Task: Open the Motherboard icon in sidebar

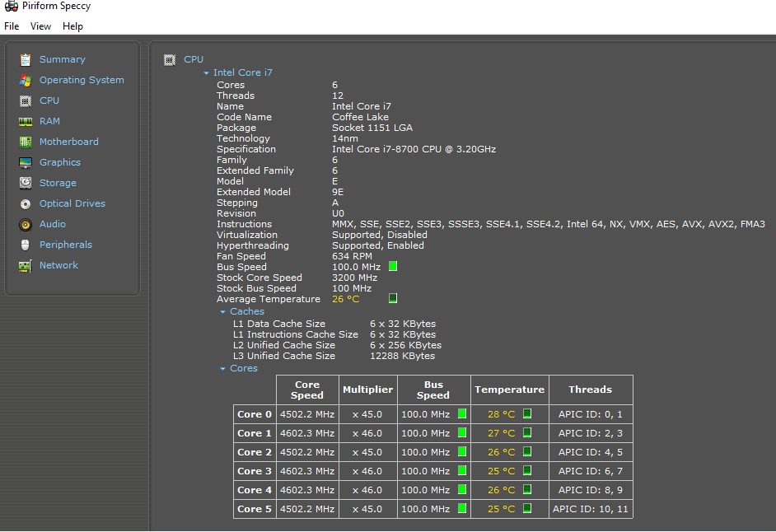Action: pyautogui.click(x=26, y=142)
